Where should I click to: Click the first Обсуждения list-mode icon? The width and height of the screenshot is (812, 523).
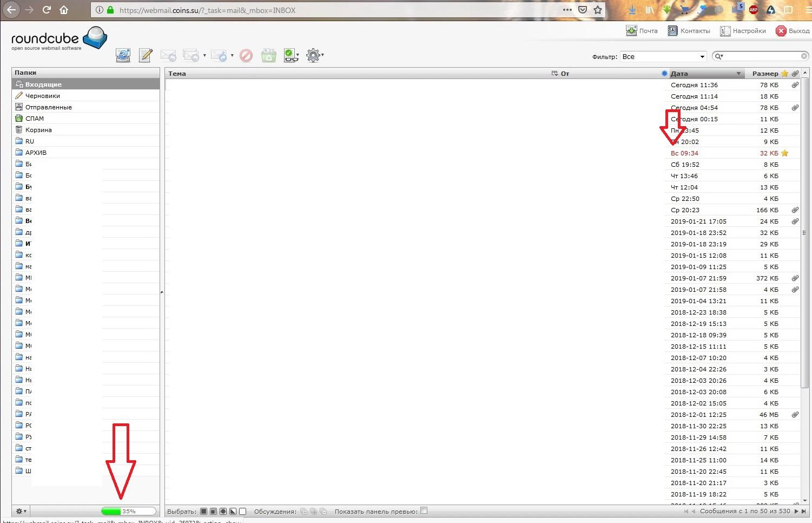303,511
